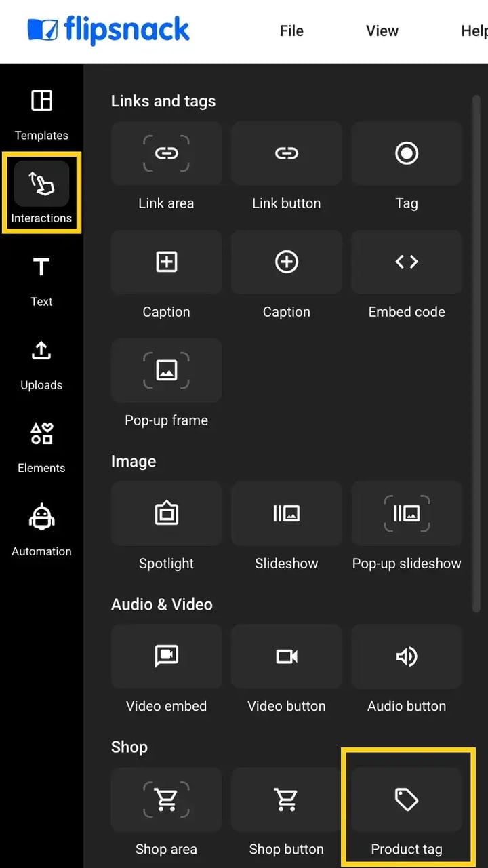Open the View menu
This screenshot has width=488, height=868.
pos(382,31)
